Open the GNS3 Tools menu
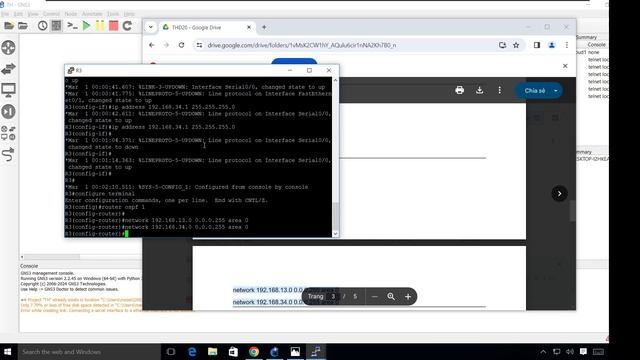 (x=113, y=14)
